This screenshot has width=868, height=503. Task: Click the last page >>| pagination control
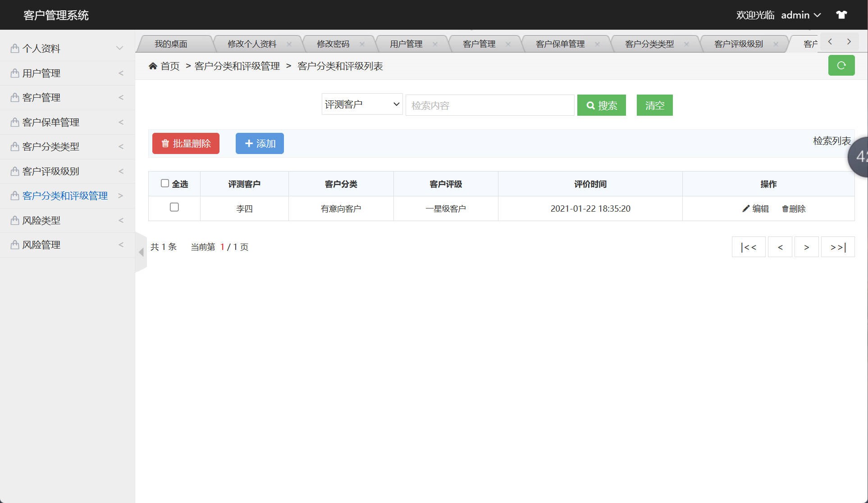pyautogui.click(x=837, y=247)
